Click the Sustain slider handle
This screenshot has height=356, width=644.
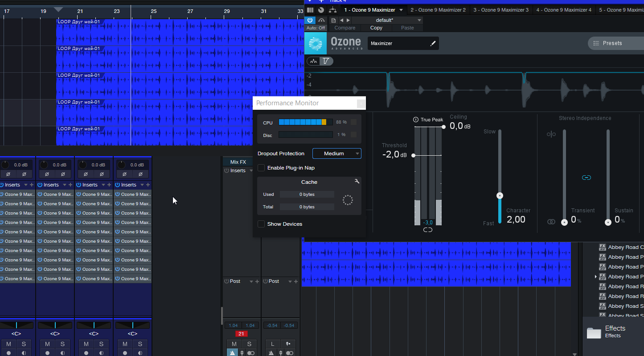[x=608, y=222]
